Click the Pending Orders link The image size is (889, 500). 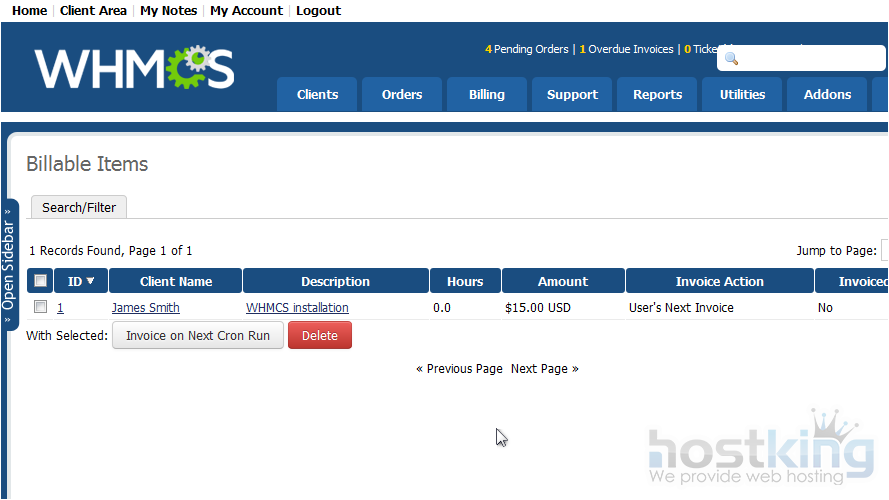(530, 49)
